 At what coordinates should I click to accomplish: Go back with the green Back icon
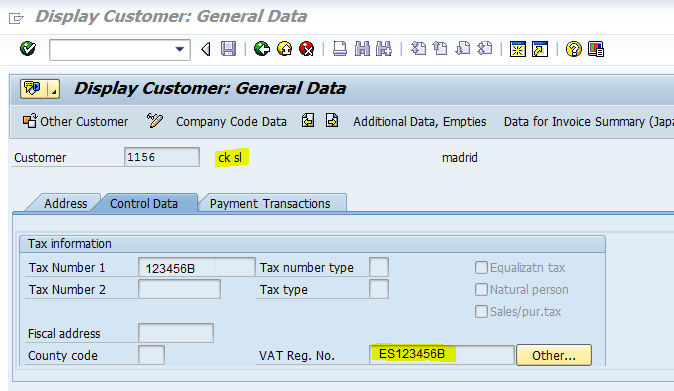pyautogui.click(x=262, y=49)
